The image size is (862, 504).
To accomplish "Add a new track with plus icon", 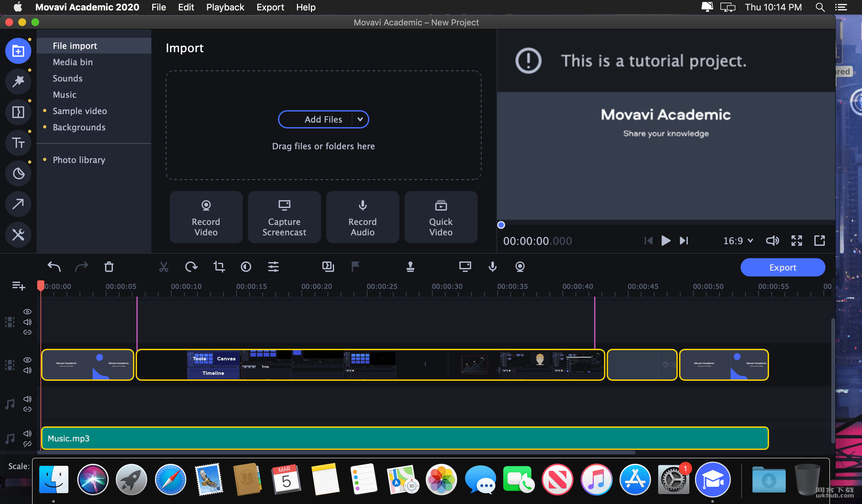I will point(19,286).
